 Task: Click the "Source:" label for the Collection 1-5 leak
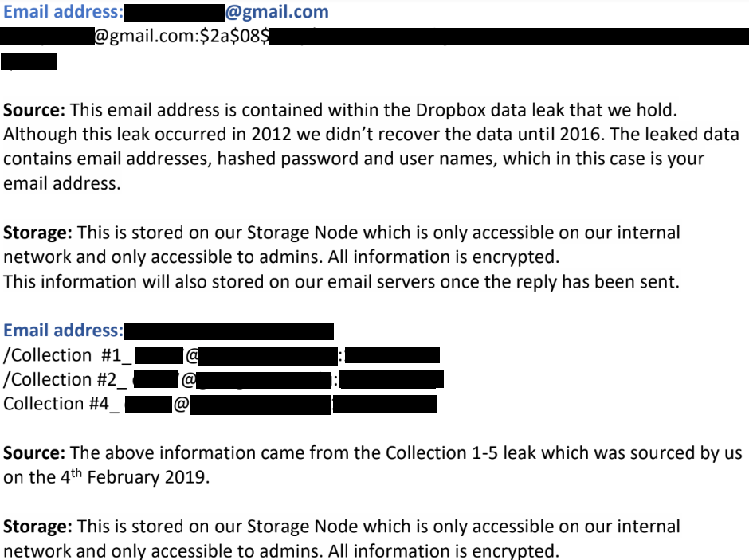pos(34,453)
